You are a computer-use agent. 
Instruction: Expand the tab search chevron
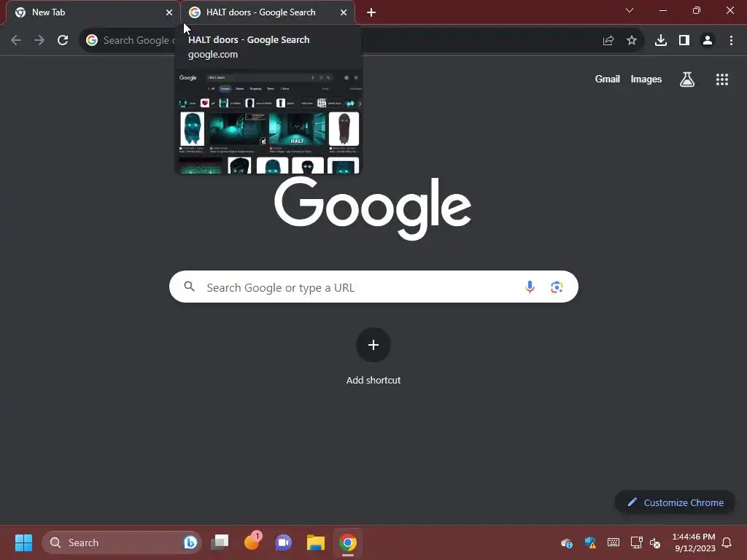[630, 10]
